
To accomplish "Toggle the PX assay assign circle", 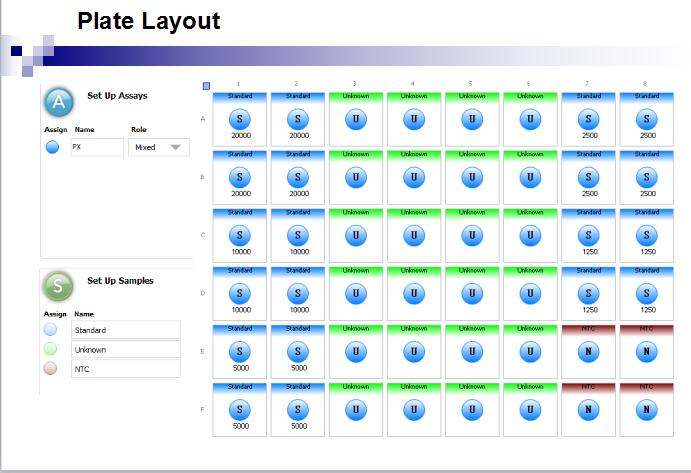I will click(52, 147).
